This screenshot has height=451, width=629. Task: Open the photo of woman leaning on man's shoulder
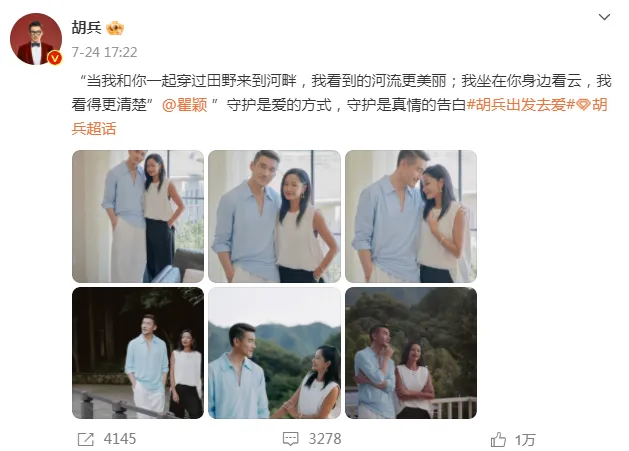pyautogui.click(x=411, y=216)
